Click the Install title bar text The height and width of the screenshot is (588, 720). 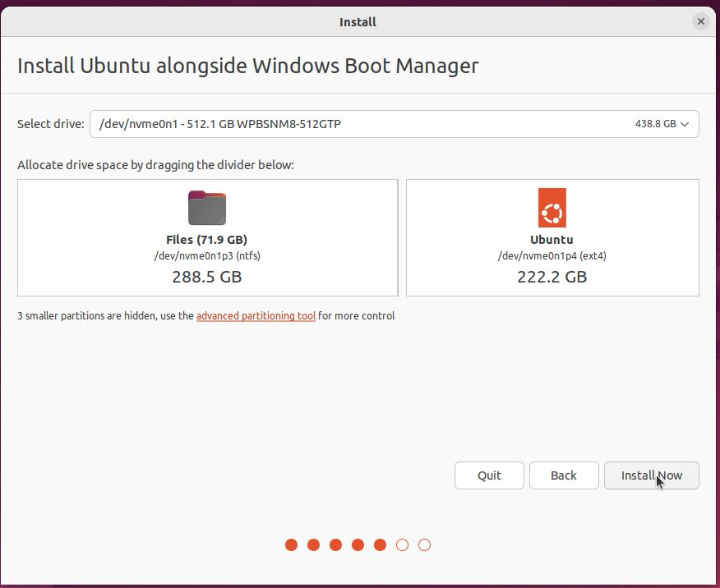coord(358,22)
